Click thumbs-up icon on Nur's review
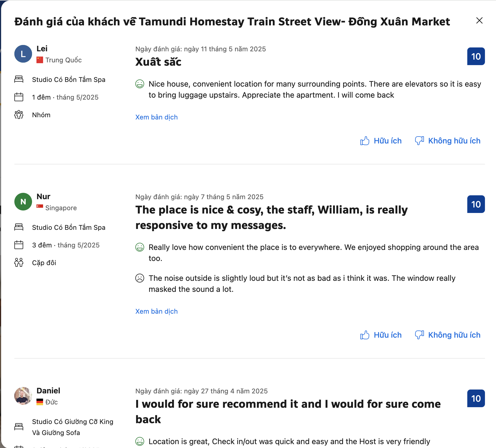This screenshot has width=496, height=448. click(365, 335)
